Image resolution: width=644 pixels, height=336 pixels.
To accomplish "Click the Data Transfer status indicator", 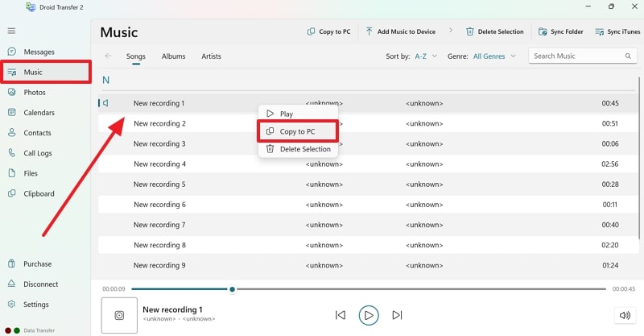I will tap(30, 330).
